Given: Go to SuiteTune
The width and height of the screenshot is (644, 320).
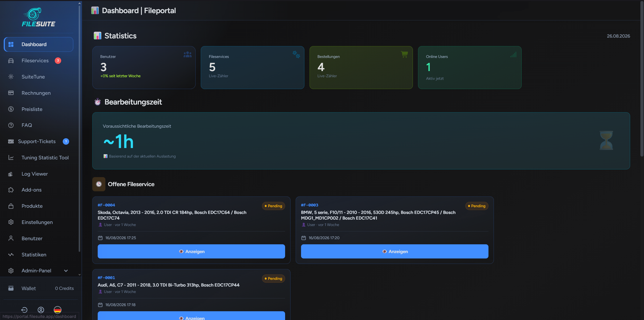Looking at the screenshot, I should tap(39, 77).
